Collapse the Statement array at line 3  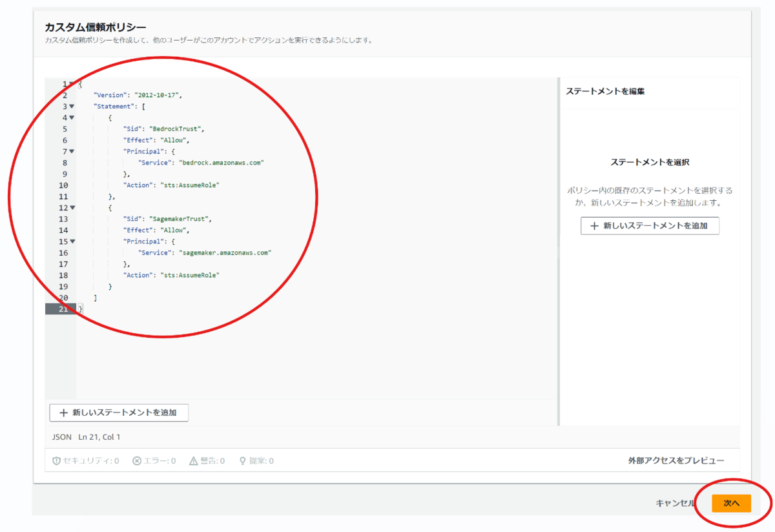point(72,107)
